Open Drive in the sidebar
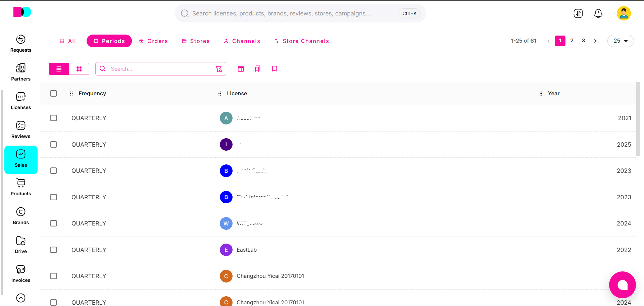 pyautogui.click(x=21, y=245)
